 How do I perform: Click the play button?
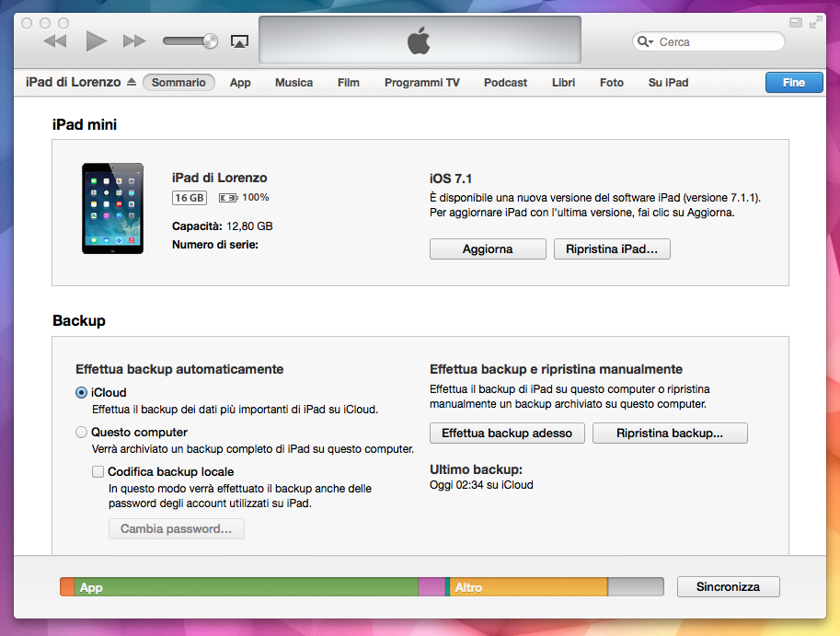(97, 41)
